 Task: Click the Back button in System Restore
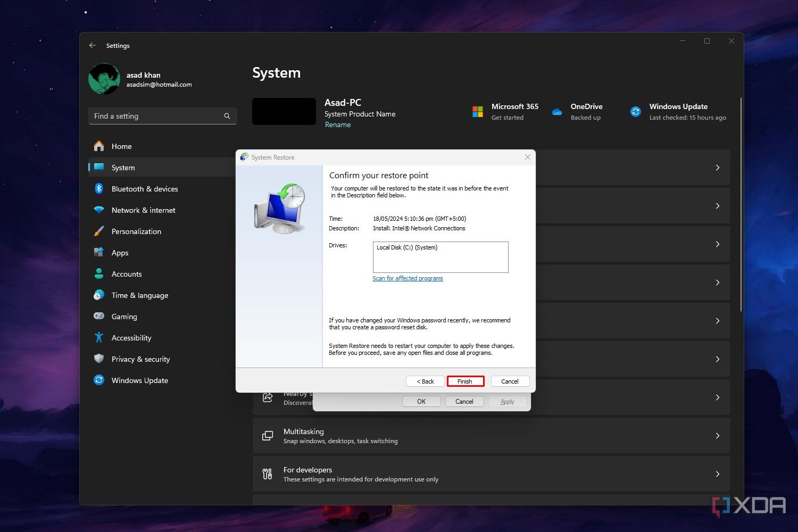[425, 381]
